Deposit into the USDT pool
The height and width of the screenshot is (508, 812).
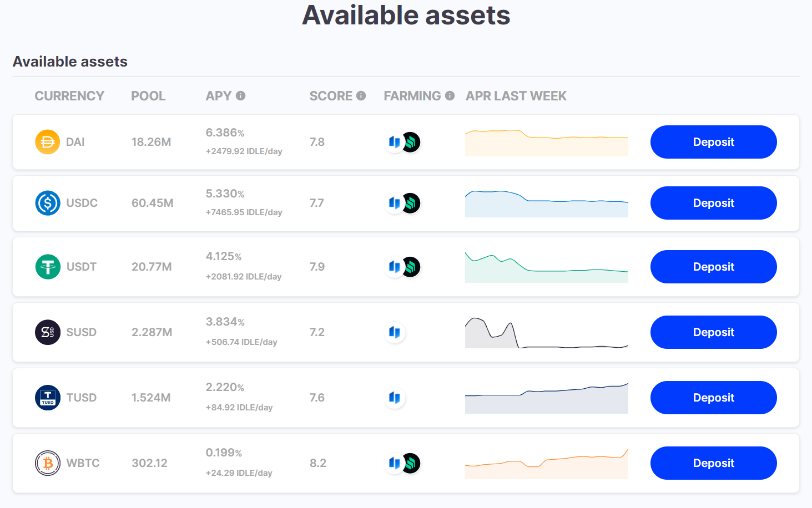click(713, 267)
